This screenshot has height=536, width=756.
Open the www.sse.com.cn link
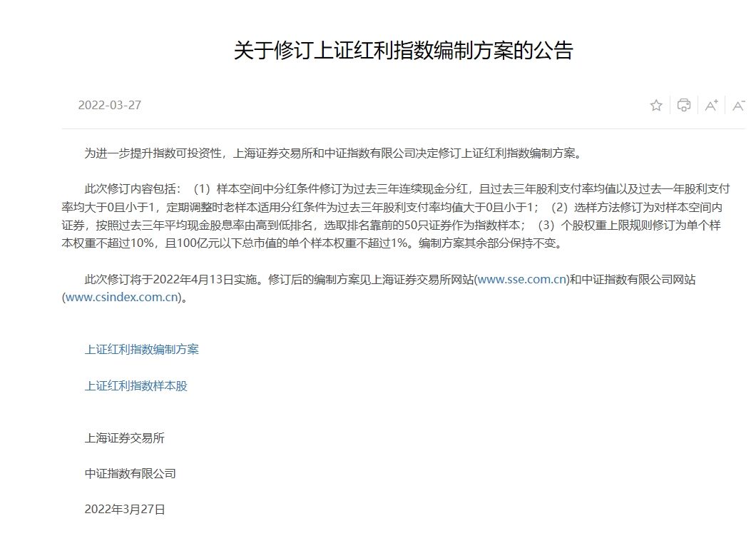pyautogui.click(x=522, y=280)
